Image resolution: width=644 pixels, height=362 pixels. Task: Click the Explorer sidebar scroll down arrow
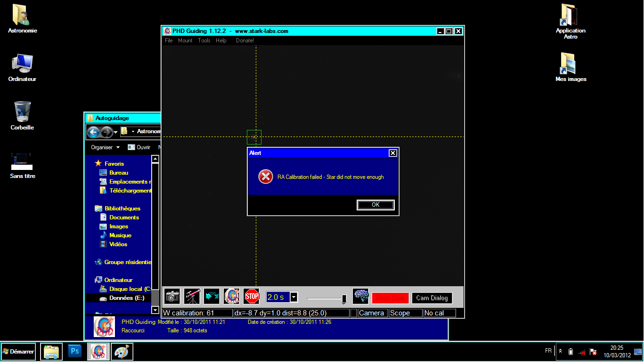[155, 310]
